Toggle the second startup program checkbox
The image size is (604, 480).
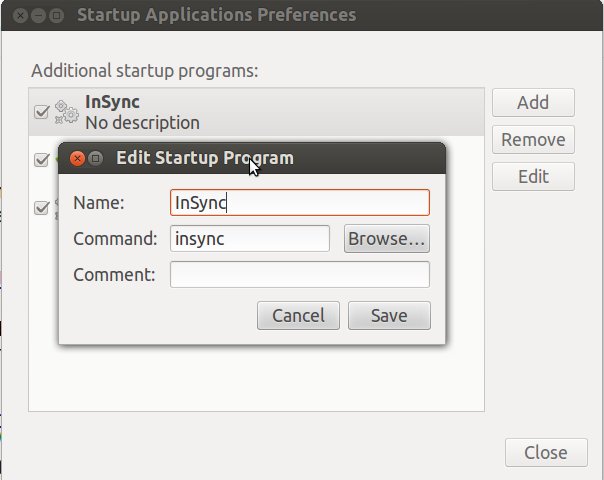(x=42, y=159)
